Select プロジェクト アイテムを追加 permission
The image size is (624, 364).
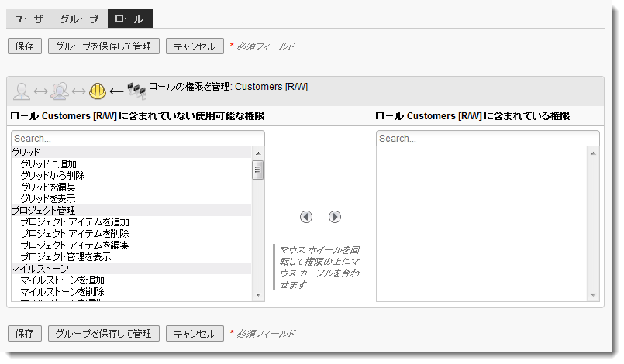(x=131, y=222)
